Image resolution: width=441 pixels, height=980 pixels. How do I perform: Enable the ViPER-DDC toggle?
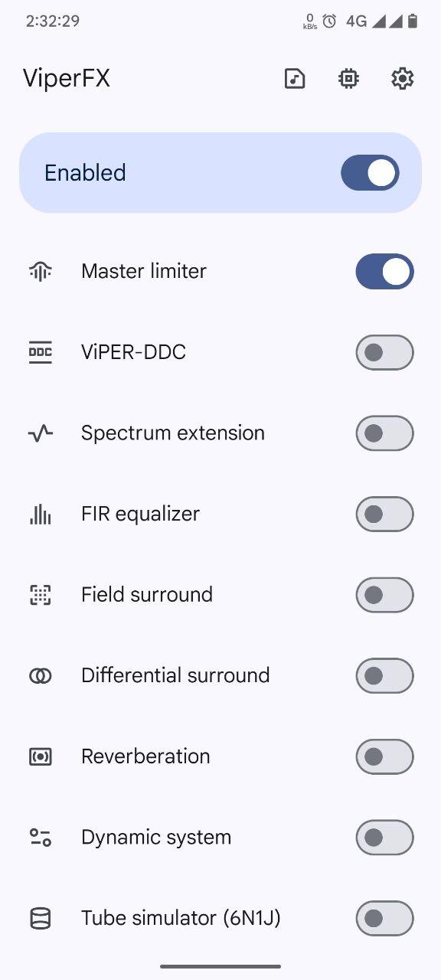click(384, 352)
